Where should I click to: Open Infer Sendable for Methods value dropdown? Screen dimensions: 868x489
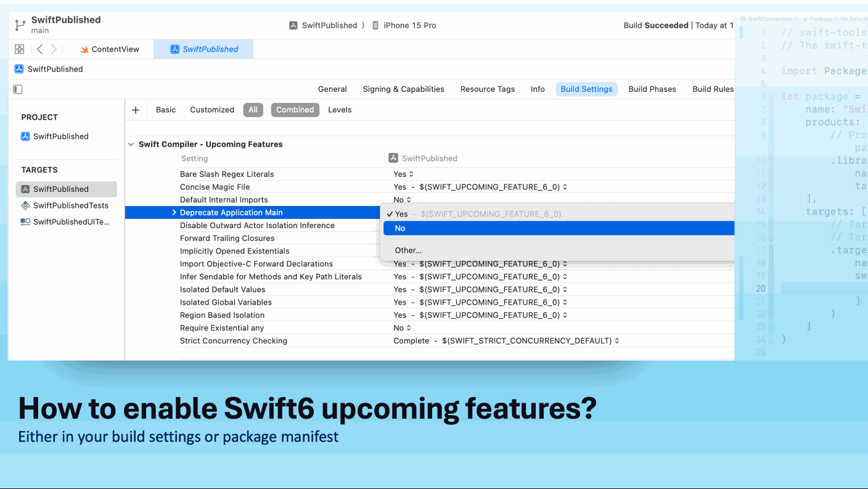480,277
